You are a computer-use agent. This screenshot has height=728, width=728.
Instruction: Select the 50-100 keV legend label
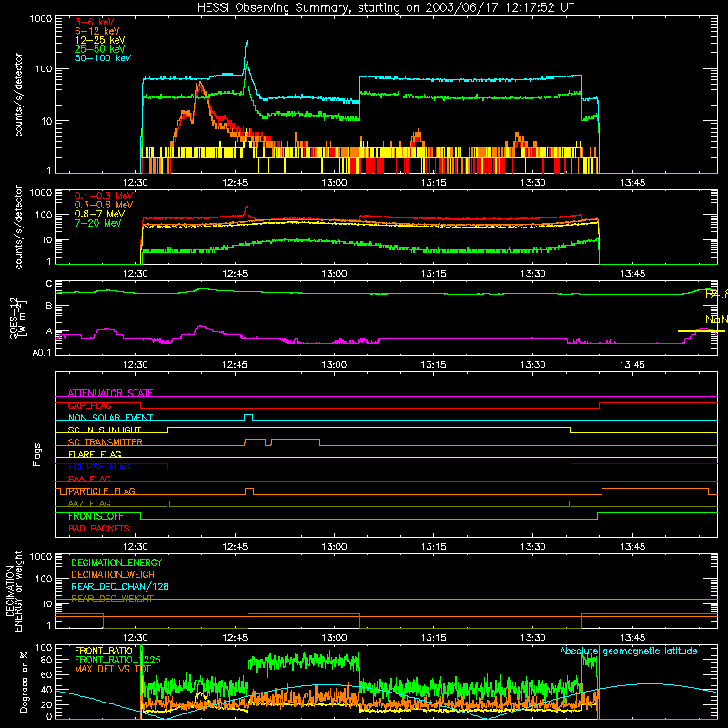pyautogui.click(x=103, y=58)
